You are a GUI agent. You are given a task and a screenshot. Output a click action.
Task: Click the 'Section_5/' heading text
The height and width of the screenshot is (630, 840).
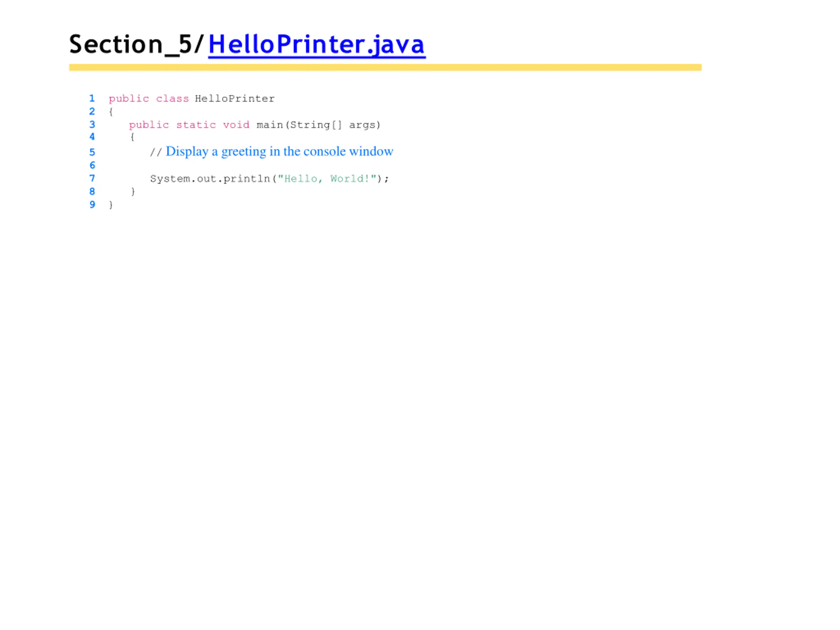(137, 44)
